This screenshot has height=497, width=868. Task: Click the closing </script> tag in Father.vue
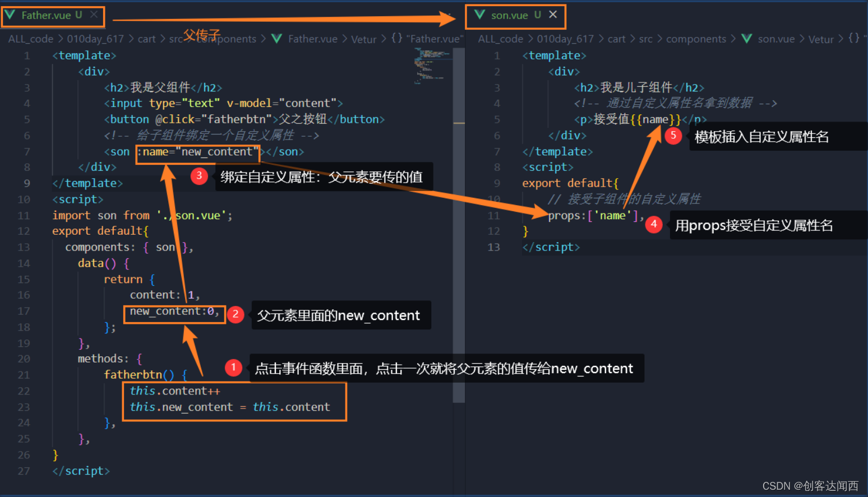pyautogui.click(x=81, y=471)
